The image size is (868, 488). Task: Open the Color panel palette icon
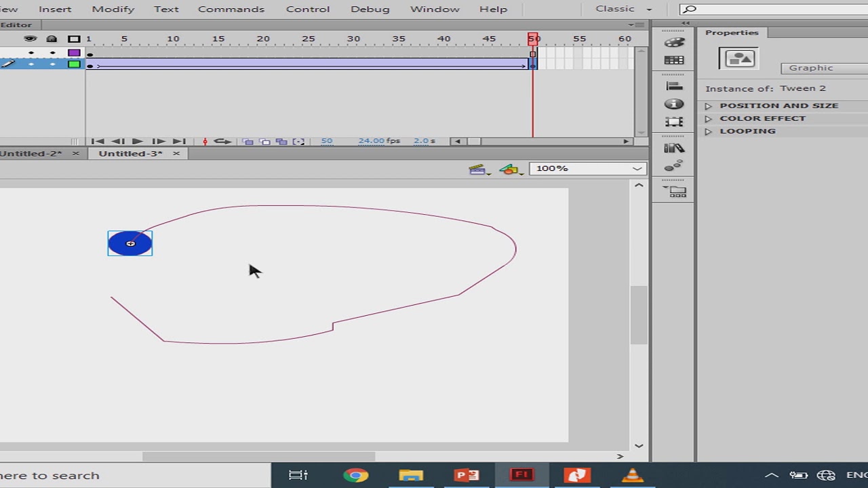(x=674, y=43)
